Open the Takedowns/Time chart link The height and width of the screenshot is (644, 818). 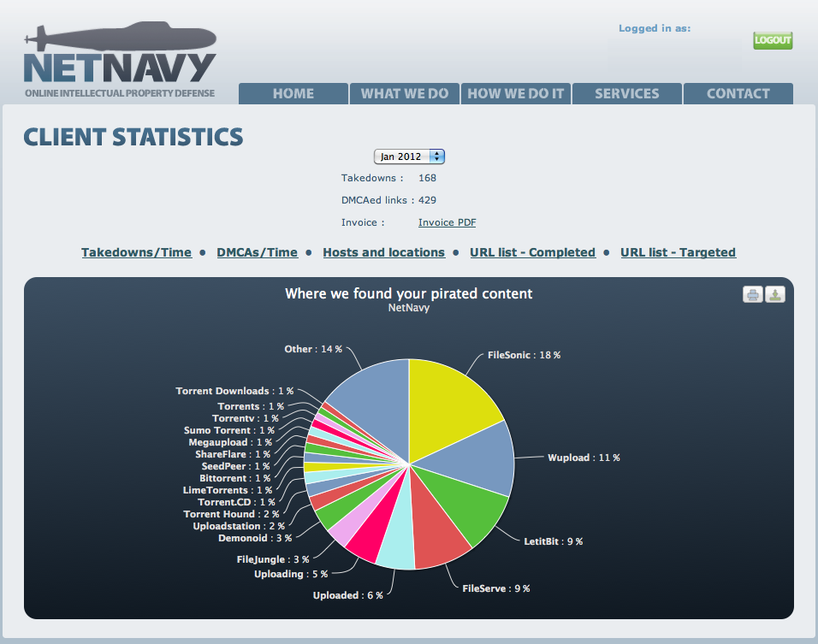(137, 252)
